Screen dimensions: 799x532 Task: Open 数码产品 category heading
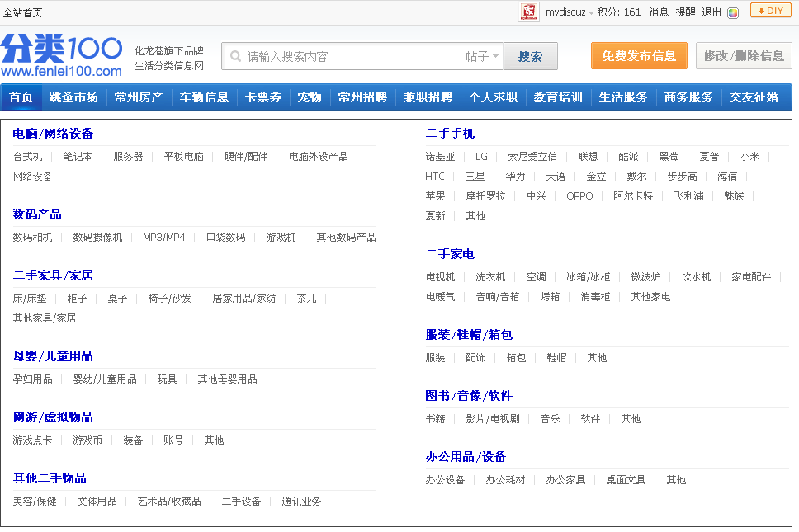pyautogui.click(x=37, y=214)
